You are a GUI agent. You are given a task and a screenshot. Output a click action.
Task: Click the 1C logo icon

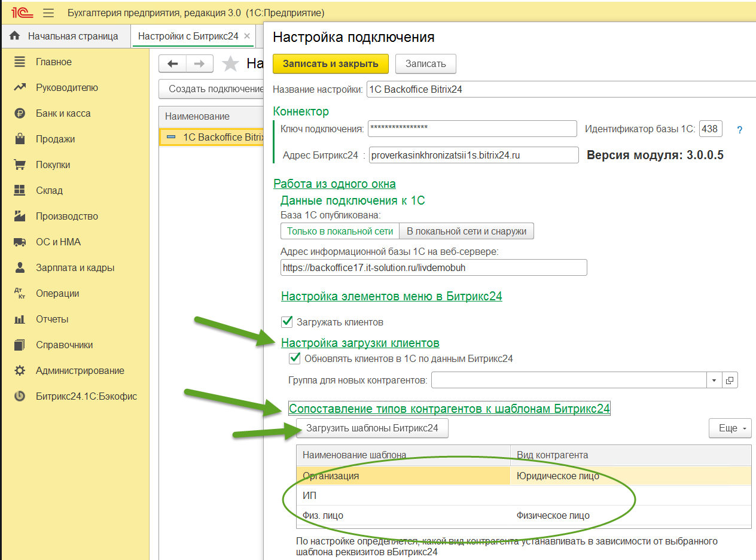pos(21,13)
